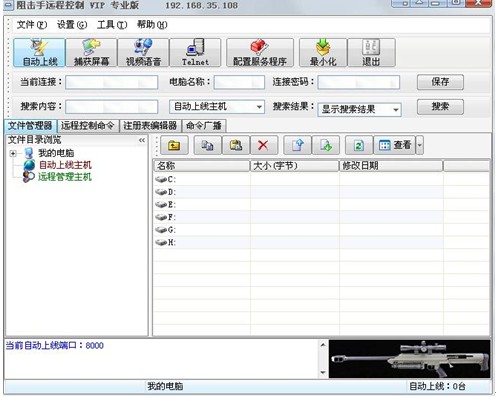
Task: Collapse the 文件目录浏览 panel with chevrons
Action: (142, 140)
